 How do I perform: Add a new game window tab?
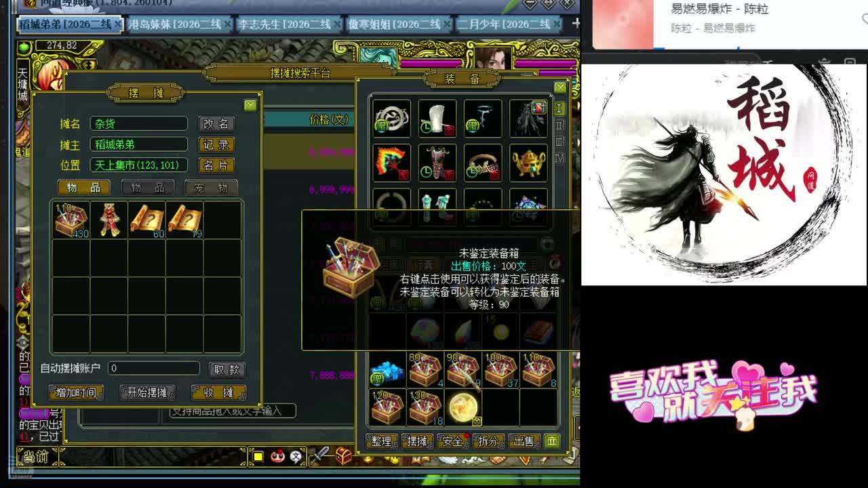(x=576, y=24)
